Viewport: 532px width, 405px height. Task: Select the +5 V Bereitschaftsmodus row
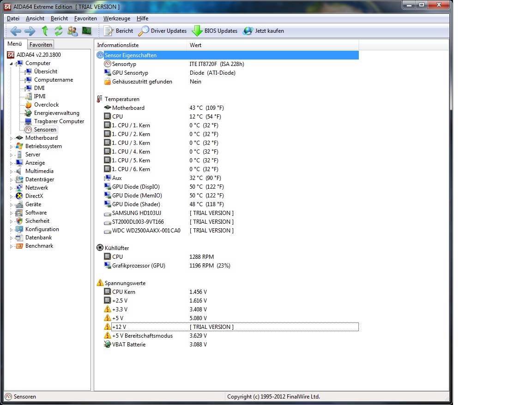click(x=227, y=336)
